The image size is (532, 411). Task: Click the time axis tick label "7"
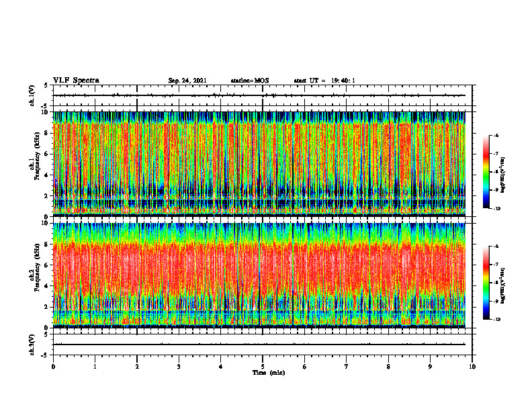(x=347, y=367)
